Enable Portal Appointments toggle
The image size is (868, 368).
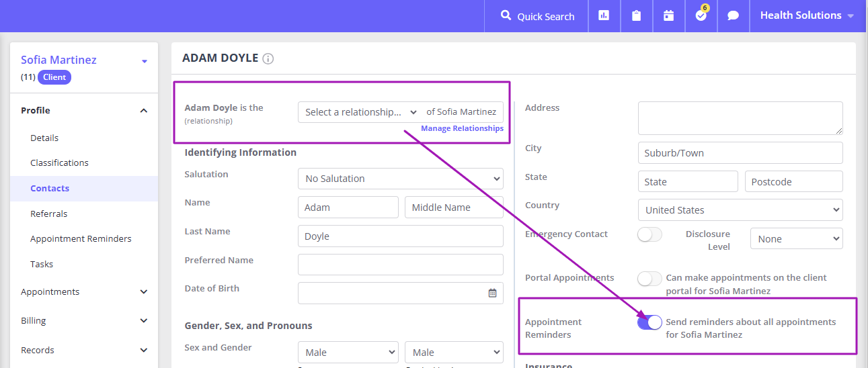pyautogui.click(x=649, y=278)
